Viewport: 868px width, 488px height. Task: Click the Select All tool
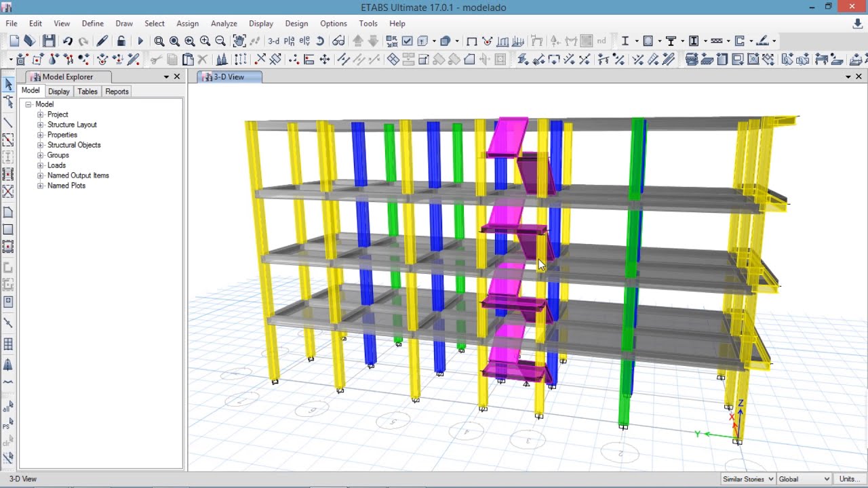[8, 407]
